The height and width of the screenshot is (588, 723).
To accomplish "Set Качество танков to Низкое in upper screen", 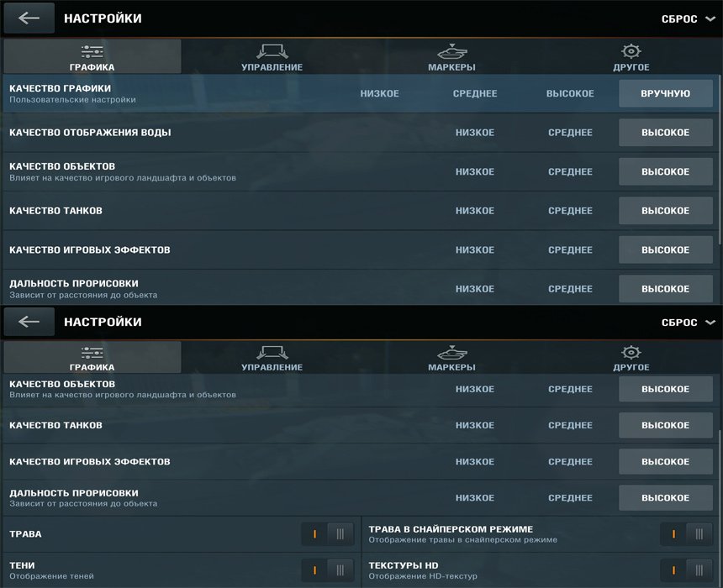I will click(475, 211).
